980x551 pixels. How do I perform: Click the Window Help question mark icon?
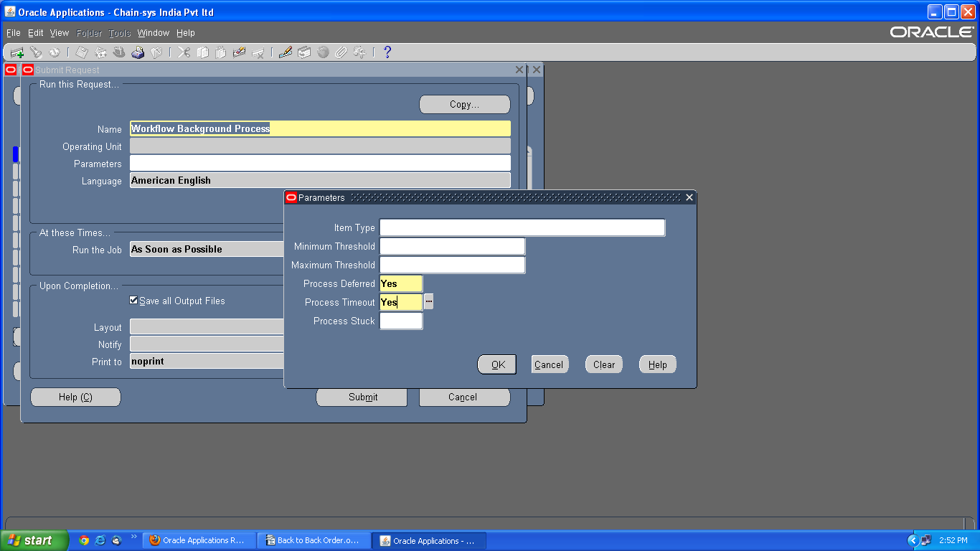(x=387, y=52)
